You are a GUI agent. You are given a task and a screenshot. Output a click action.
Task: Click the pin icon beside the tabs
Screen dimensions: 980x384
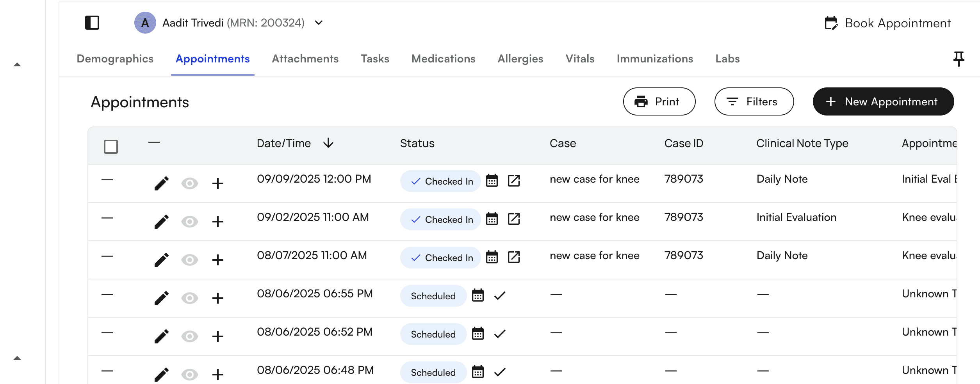[959, 59]
